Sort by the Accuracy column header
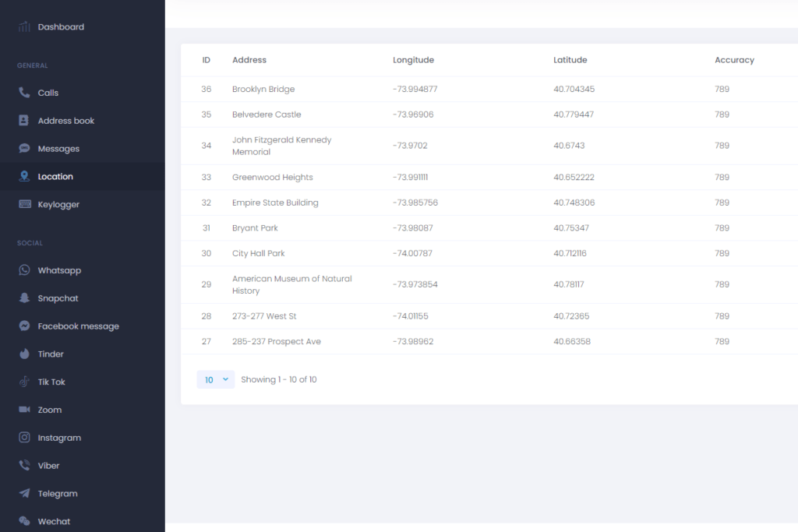Image resolution: width=798 pixels, height=532 pixels. [734, 60]
